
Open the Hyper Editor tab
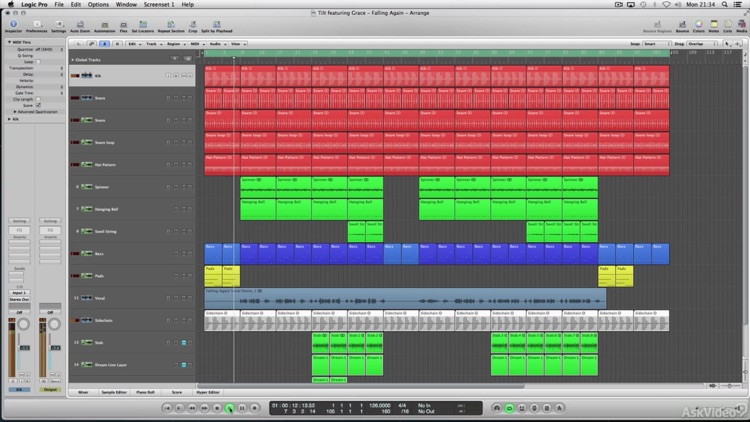click(x=208, y=392)
